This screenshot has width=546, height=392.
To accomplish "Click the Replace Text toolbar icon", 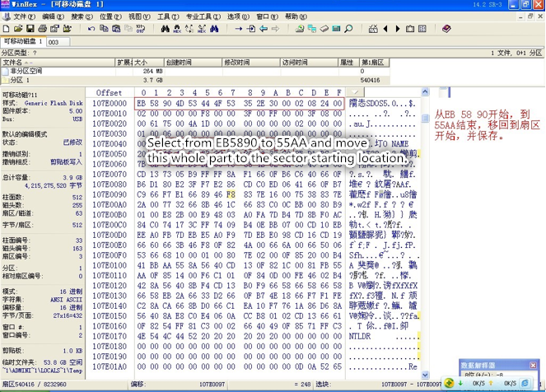I will 189,29.
